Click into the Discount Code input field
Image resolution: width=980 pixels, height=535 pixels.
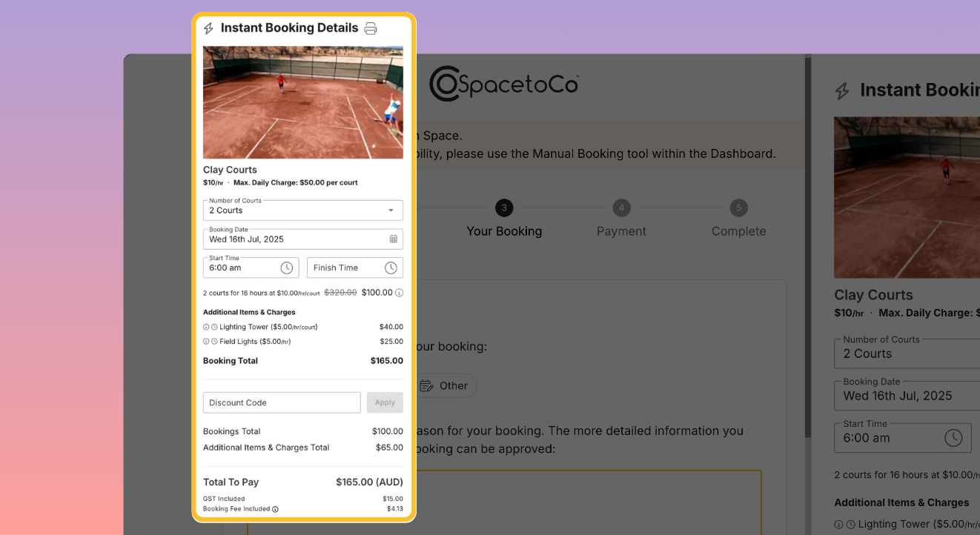[x=282, y=402]
